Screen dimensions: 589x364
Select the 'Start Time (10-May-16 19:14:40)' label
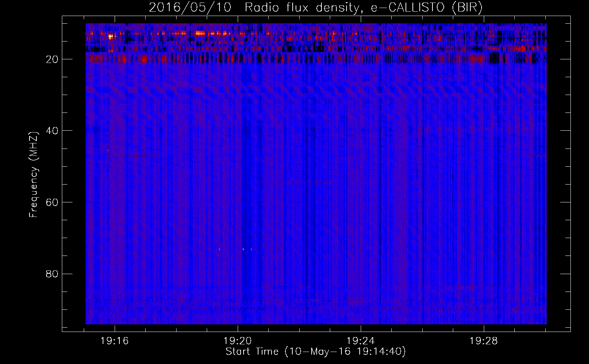tap(316, 352)
